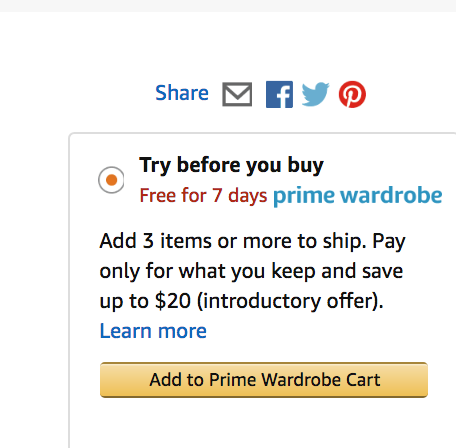Click the word 'wardrobe' in the blue logo
This screenshot has height=448, width=456.
click(391, 195)
